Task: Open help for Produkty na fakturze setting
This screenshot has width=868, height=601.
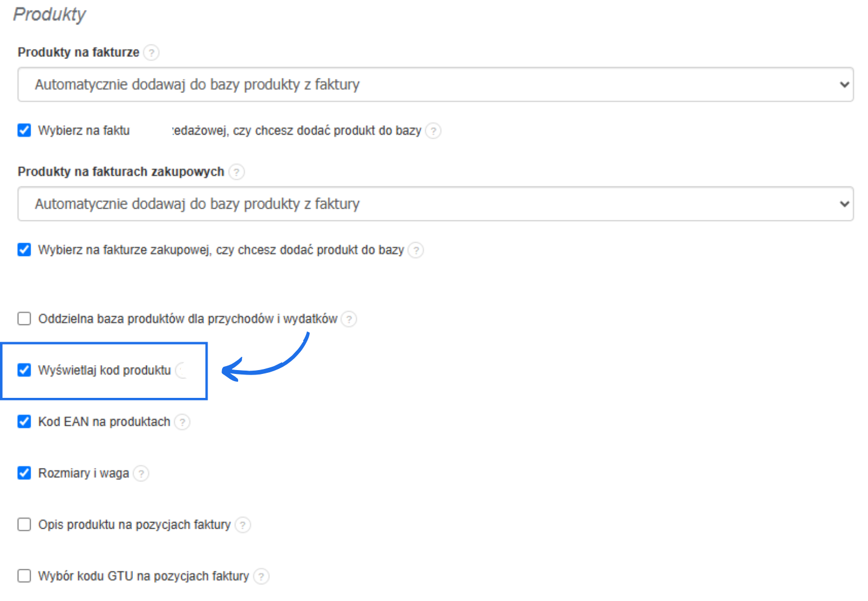Action: pos(151,52)
